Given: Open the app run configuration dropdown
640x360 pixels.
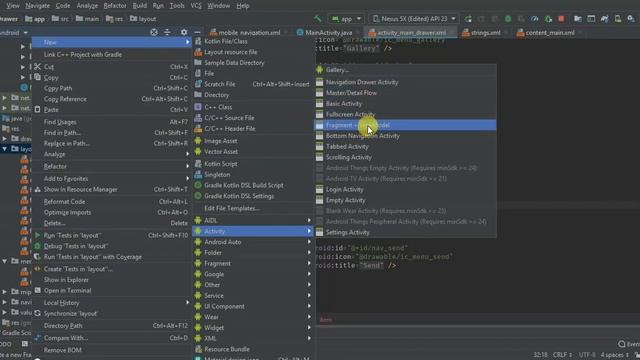Looking at the screenshot, I should click(346, 19).
